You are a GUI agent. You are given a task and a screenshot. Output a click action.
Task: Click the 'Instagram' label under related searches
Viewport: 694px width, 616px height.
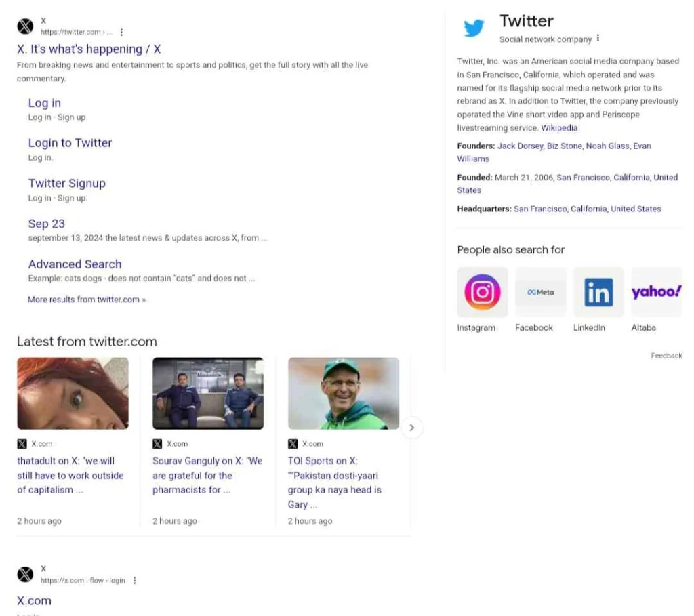[x=476, y=328]
